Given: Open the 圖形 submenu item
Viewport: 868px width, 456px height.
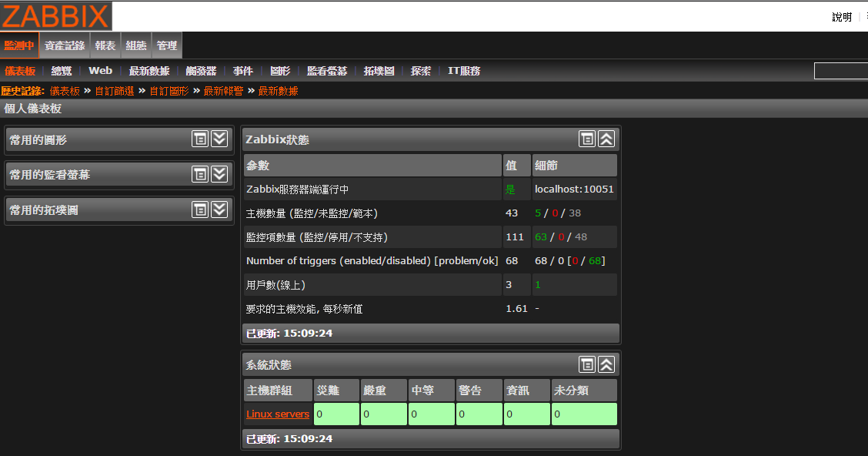Looking at the screenshot, I should [280, 71].
